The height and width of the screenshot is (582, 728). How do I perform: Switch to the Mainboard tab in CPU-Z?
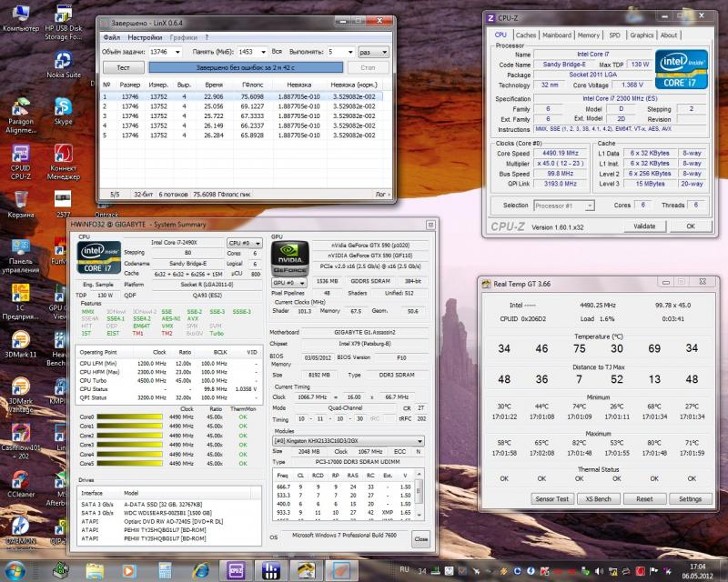click(x=557, y=35)
